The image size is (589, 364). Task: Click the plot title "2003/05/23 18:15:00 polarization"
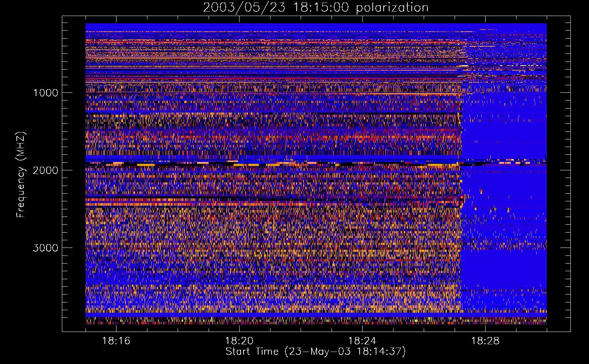click(316, 7)
